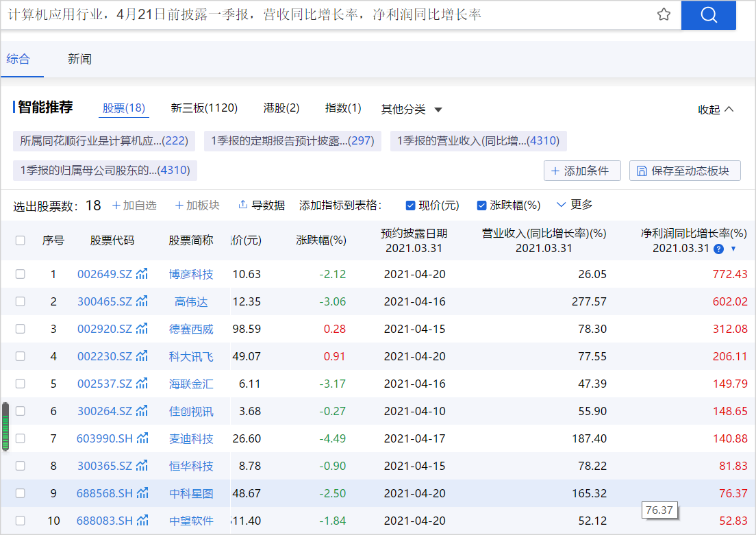This screenshot has height=535, width=756.
Task: Click the 加自选 link
Action: 134,206
